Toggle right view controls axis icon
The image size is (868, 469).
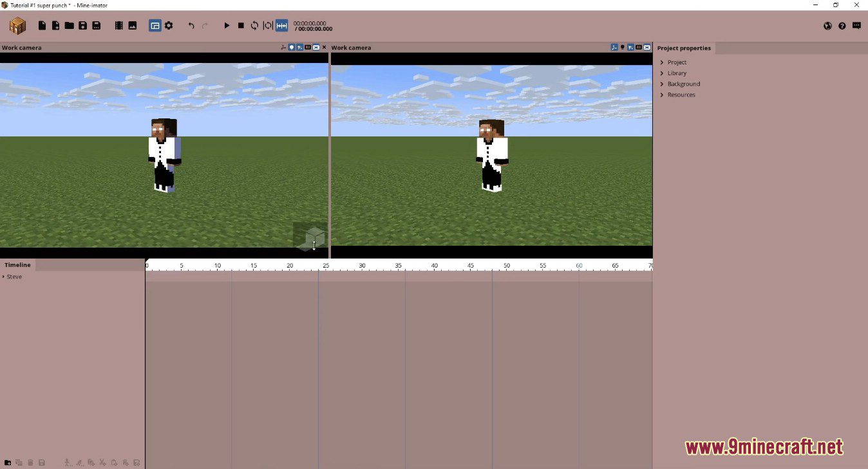[614, 48]
